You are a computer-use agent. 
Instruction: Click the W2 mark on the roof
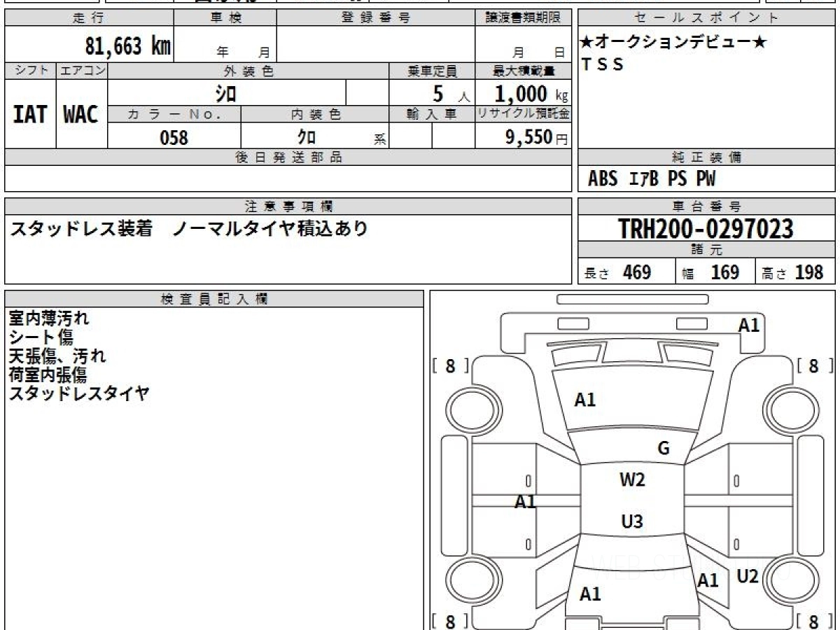pyautogui.click(x=632, y=479)
